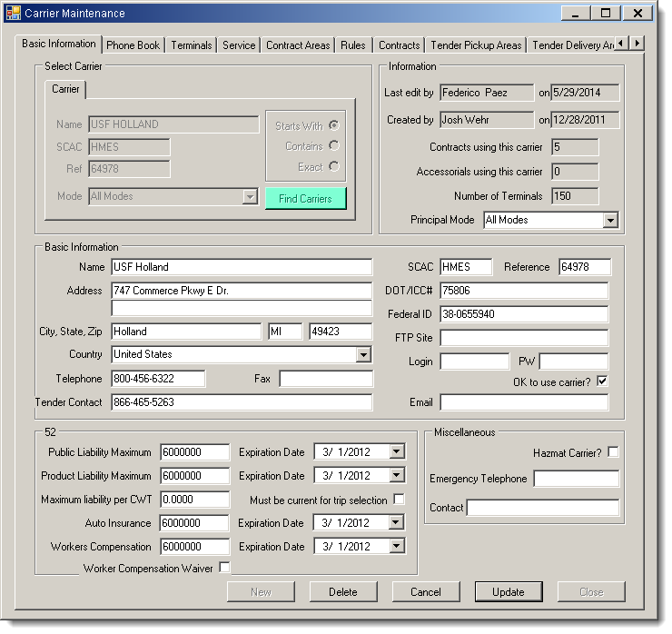Toggle the OK to use carrier checkbox
The image size is (672, 634).
pyautogui.click(x=602, y=381)
